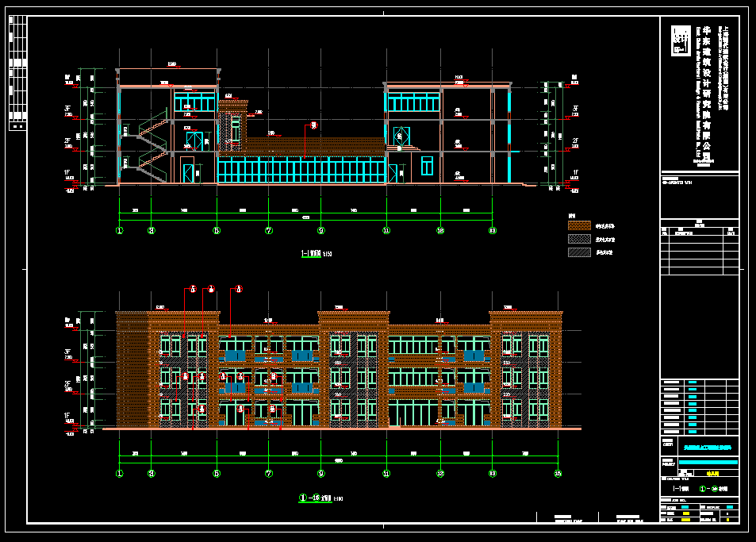Click the elevation title below the lower drawing
The image size is (756, 542).
316,498
